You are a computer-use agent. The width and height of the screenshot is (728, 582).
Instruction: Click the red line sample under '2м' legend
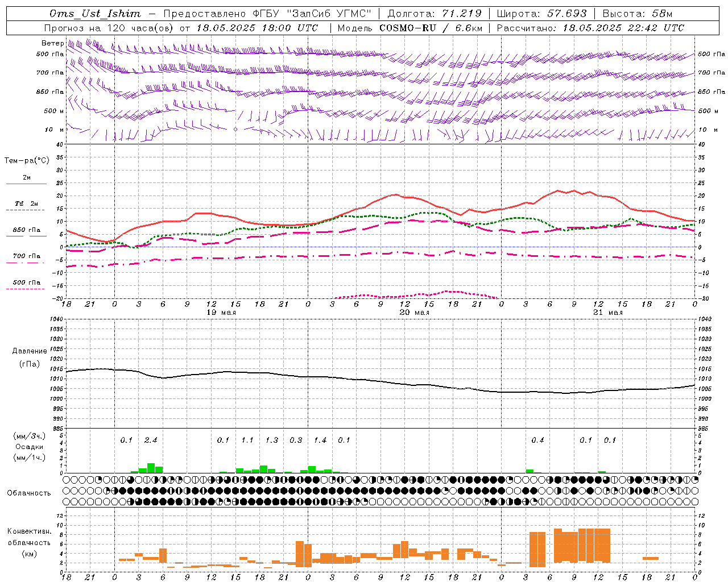coord(26,184)
